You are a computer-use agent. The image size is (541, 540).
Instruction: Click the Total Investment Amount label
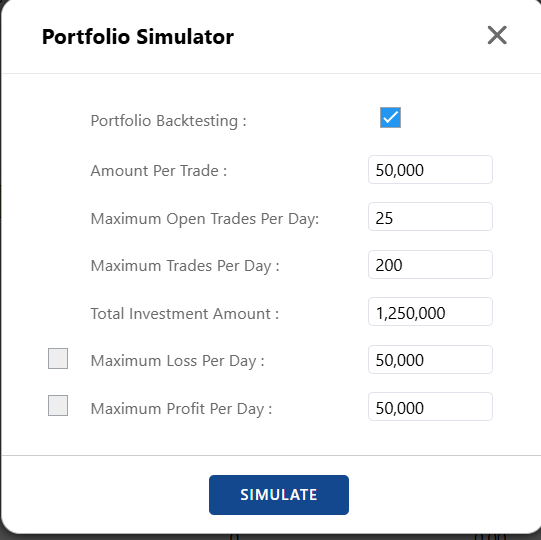click(185, 314)
